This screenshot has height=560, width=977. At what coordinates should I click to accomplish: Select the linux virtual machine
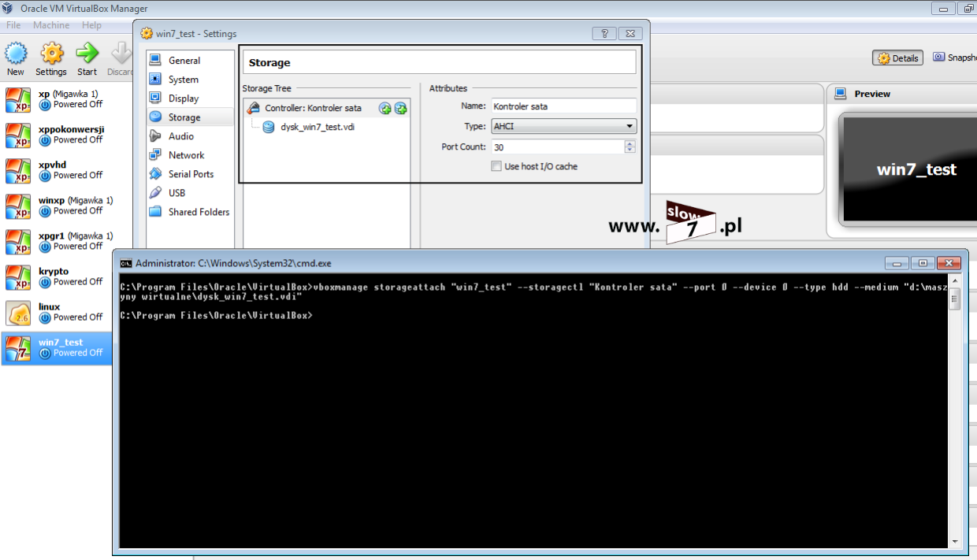56,312
